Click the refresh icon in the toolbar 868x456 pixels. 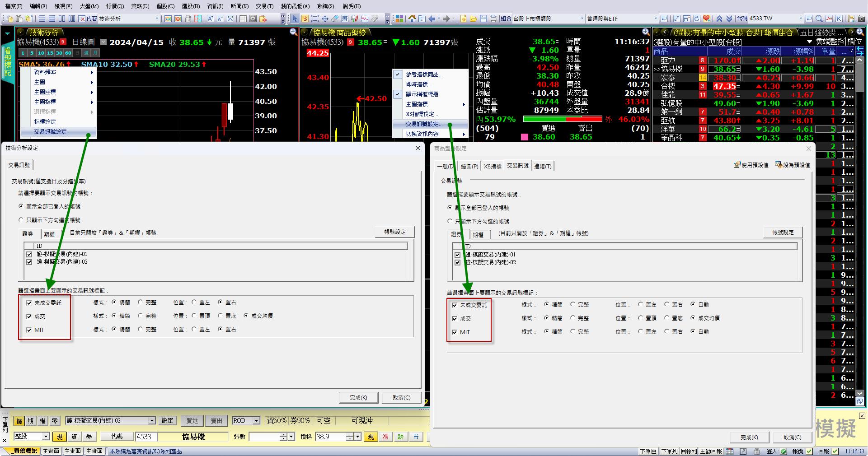pyautogui.click(x=697, y=19)
